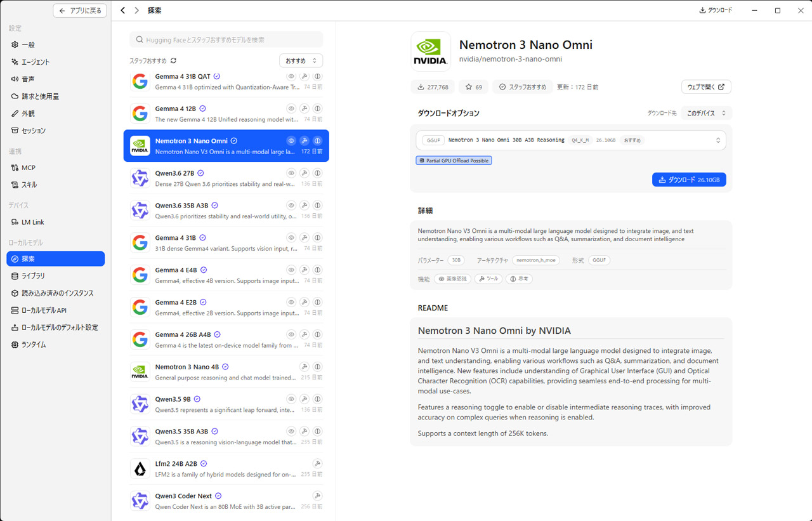This screenshot has width=812, height=521.
Task: Click the アプリに戻る button
Action: pos(80,11)
